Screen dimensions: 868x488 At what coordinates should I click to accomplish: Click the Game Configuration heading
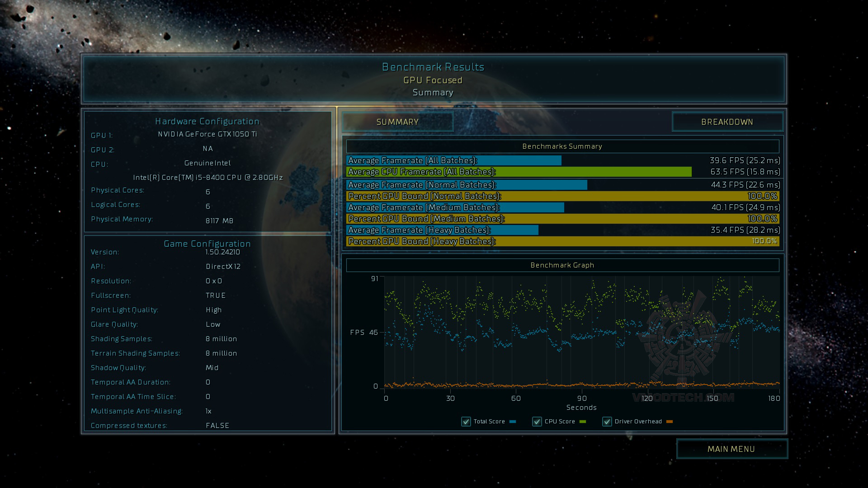[x=208, y=244]
